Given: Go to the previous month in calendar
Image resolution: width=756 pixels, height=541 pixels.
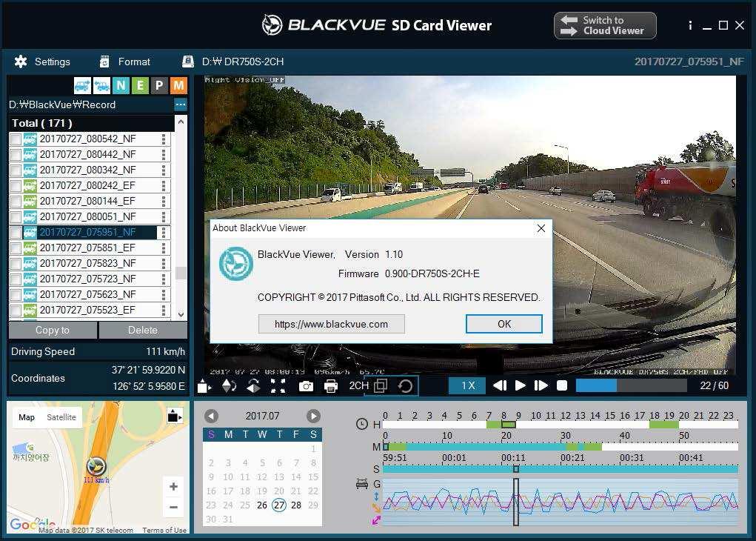Looking at the screenshot, I should click(211, 416).
